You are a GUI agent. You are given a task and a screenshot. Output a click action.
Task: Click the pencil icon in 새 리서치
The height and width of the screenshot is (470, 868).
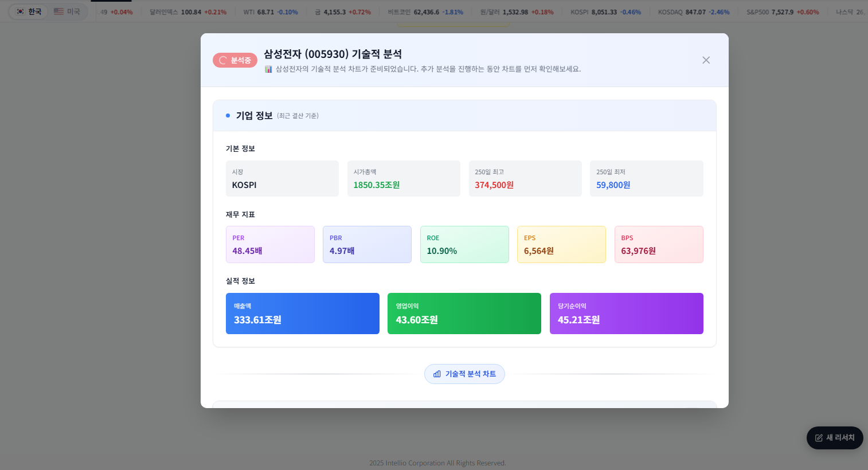(x=819, y=438)
